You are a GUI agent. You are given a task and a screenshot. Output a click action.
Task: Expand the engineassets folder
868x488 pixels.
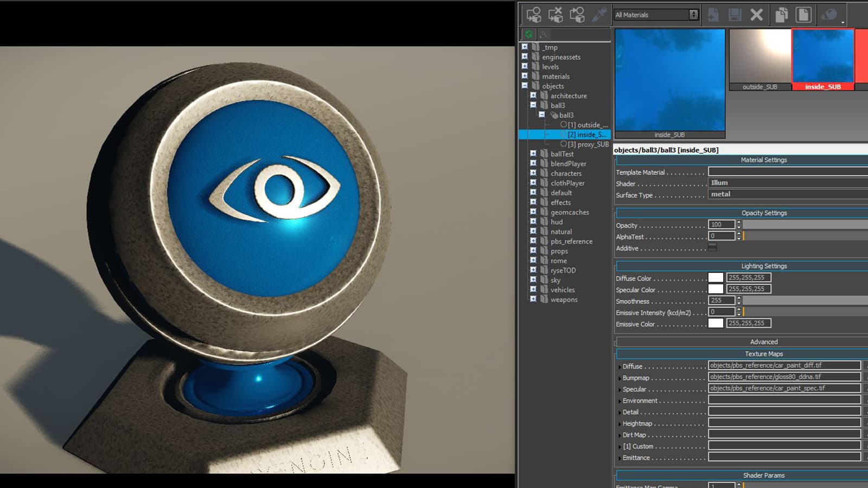tap(525, 57)
